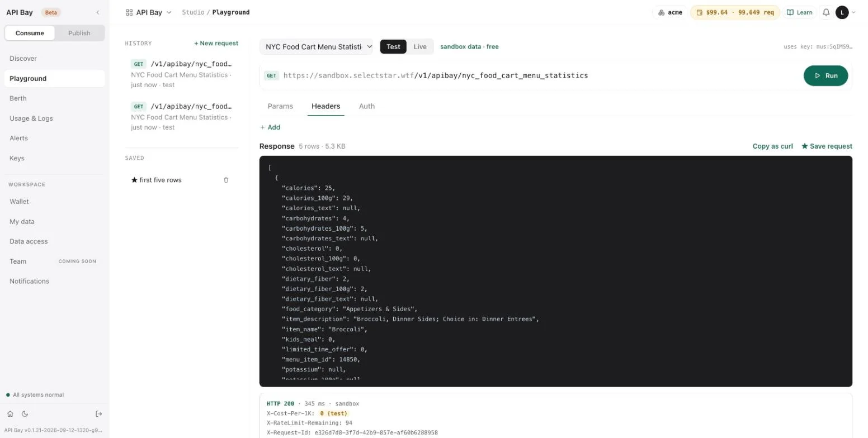Switch to the Params tab
868x438 pixels.
coord(280,106)
